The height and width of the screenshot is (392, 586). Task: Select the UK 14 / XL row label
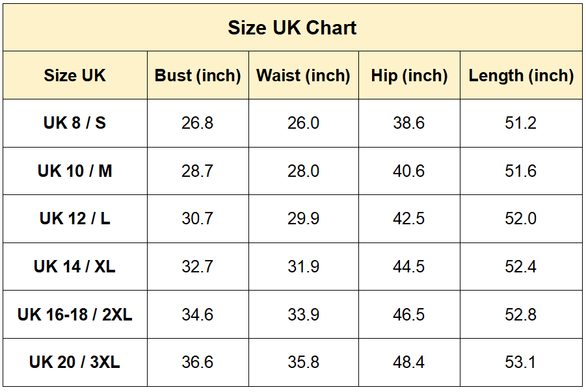(x=75, y=267)
